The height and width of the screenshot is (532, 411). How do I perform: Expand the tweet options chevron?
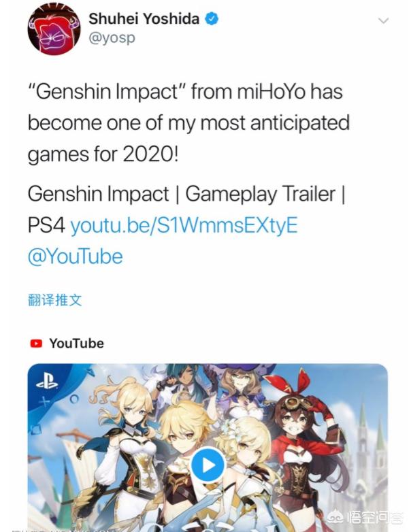click(x=383, y=20)
